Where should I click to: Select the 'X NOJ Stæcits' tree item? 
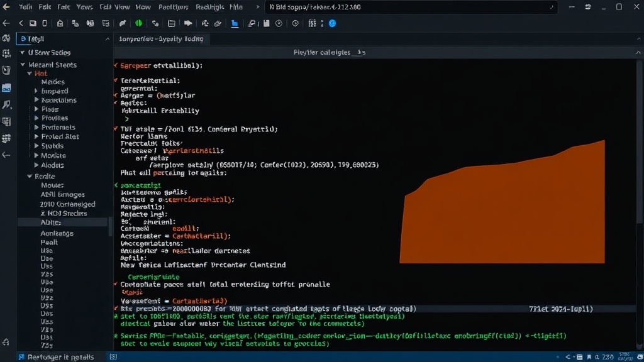[64, 214]
